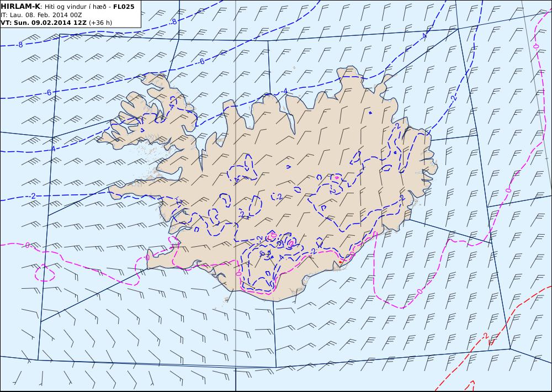Click the -4 label on the north coast
The image size is (552, 392).
click(284, 92)
